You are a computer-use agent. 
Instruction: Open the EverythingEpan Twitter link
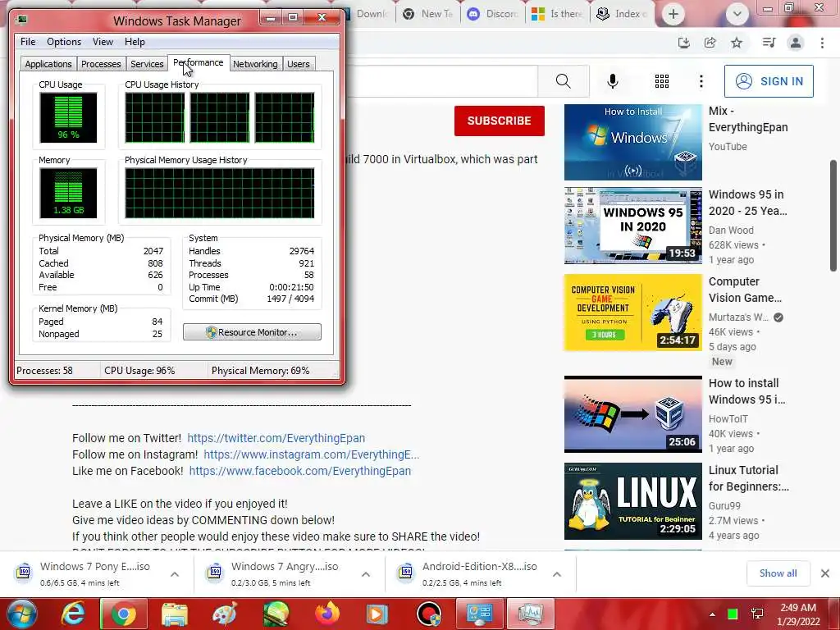pos(276,438)
